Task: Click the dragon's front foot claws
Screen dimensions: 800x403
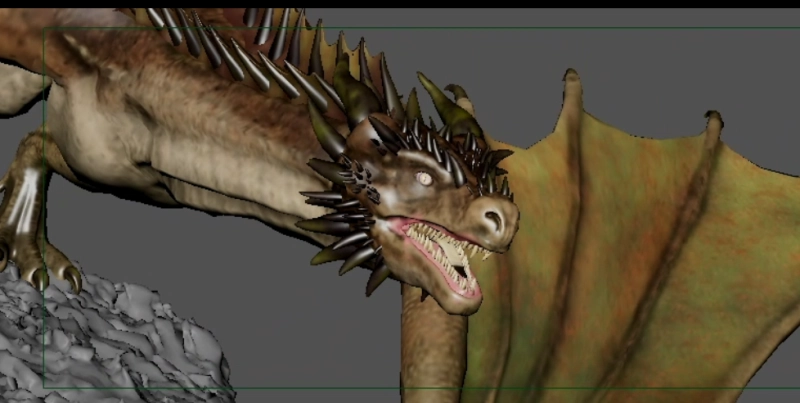Action: coord(40,268)
